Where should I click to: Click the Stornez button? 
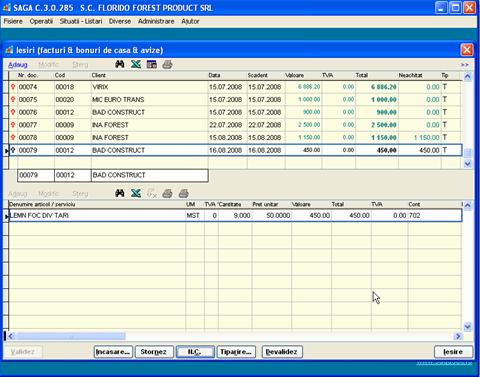(154, 352)
